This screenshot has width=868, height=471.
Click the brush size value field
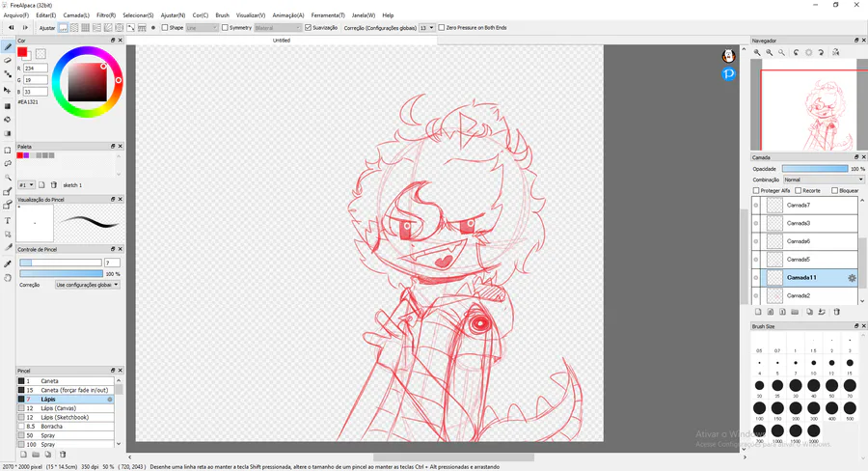click(x=112, y=263)
